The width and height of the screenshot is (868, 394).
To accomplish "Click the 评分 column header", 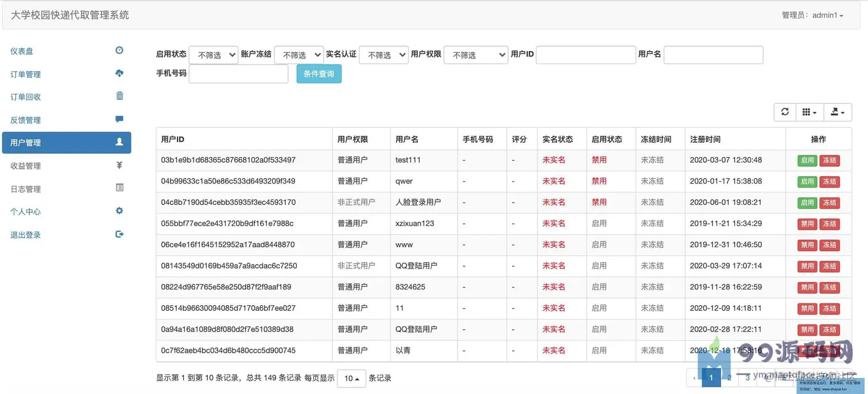I will click(x=522, y=139).
